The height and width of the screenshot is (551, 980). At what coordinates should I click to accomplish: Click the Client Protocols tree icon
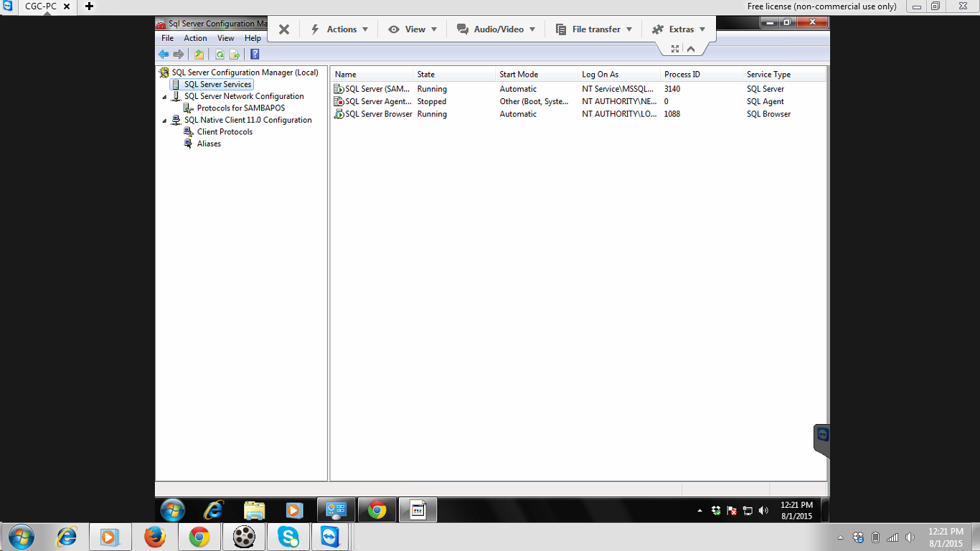click(189, 132)
